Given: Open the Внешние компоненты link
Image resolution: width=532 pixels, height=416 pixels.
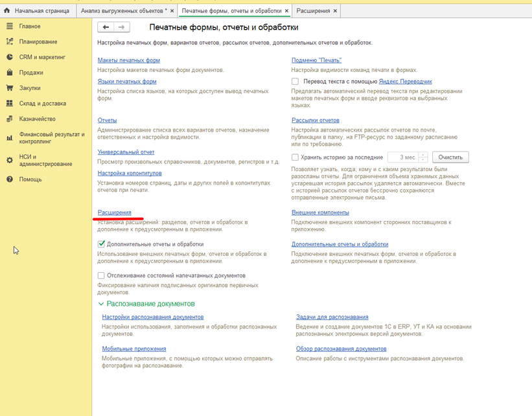Looking at the screenshot, I should point(320,213).
